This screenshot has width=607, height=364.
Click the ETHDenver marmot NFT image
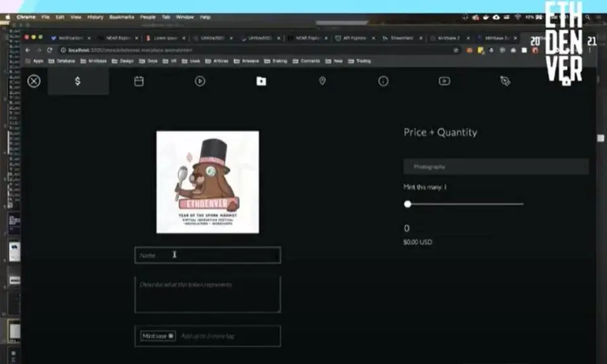coord(208,182)
